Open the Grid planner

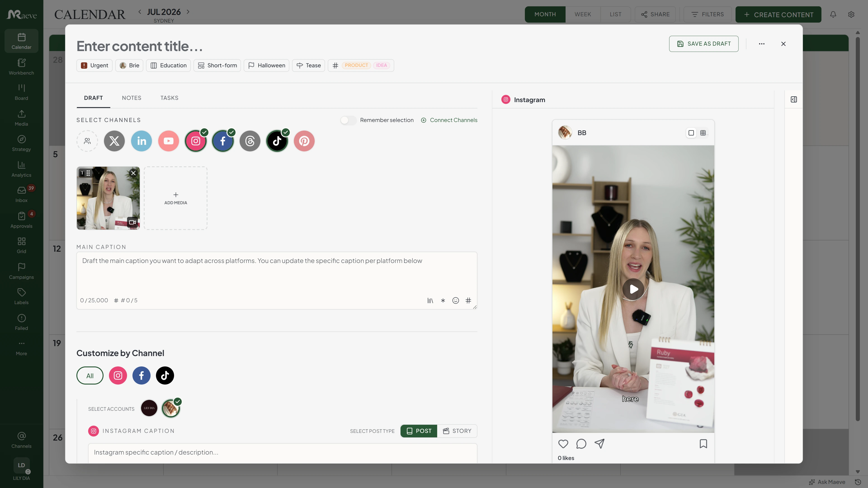pos(21,246)
